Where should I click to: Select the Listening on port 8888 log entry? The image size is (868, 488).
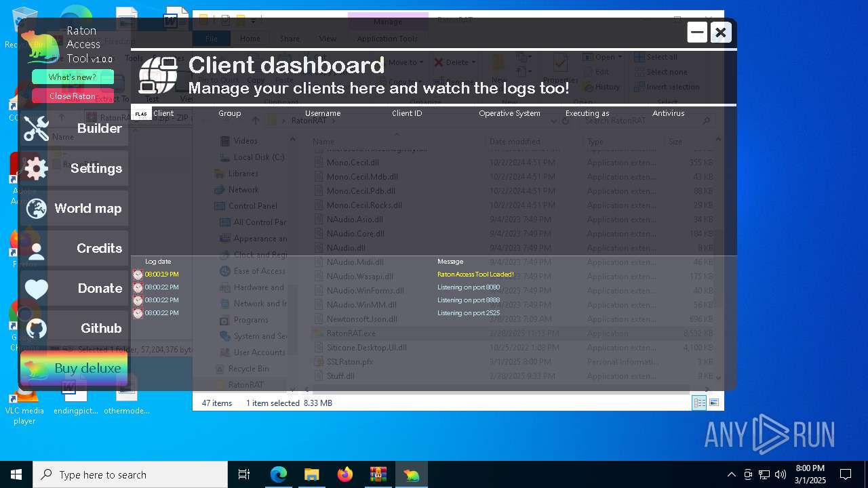coord(469,300)
